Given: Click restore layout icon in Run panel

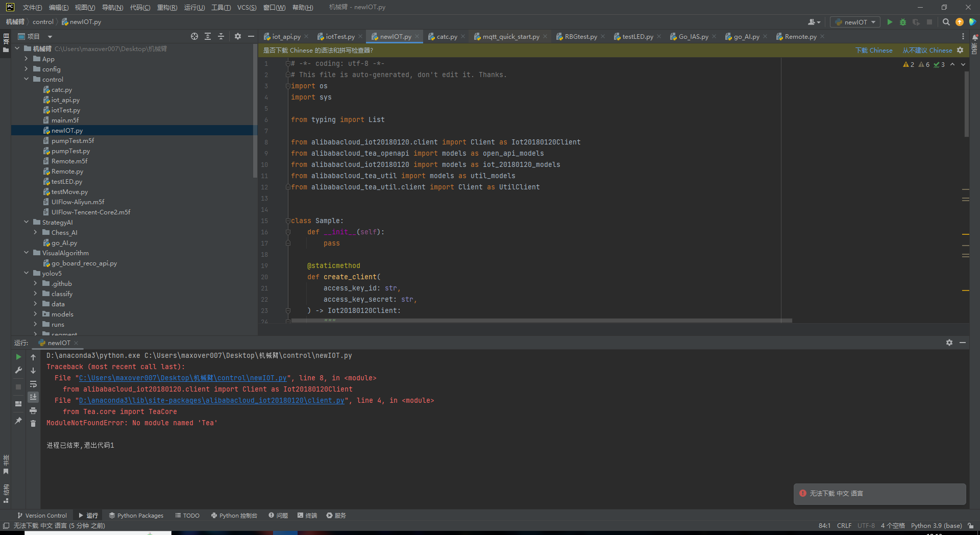Looking at the screenshot, I should click(18, 404).
